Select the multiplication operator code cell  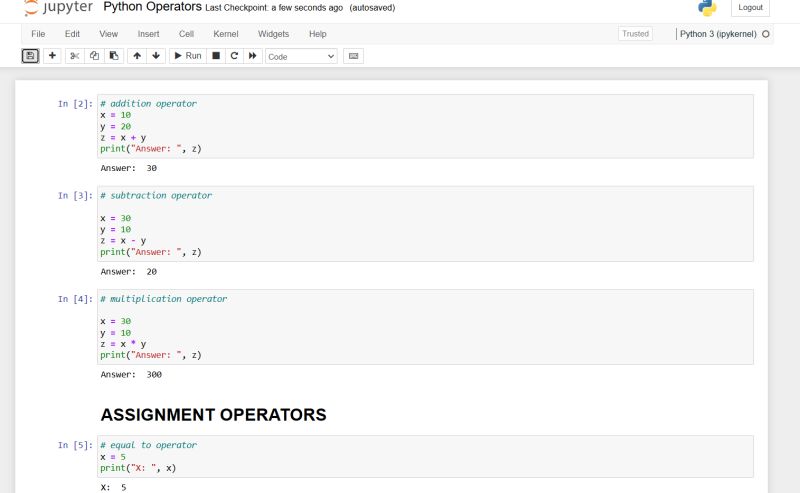(425, 327)
